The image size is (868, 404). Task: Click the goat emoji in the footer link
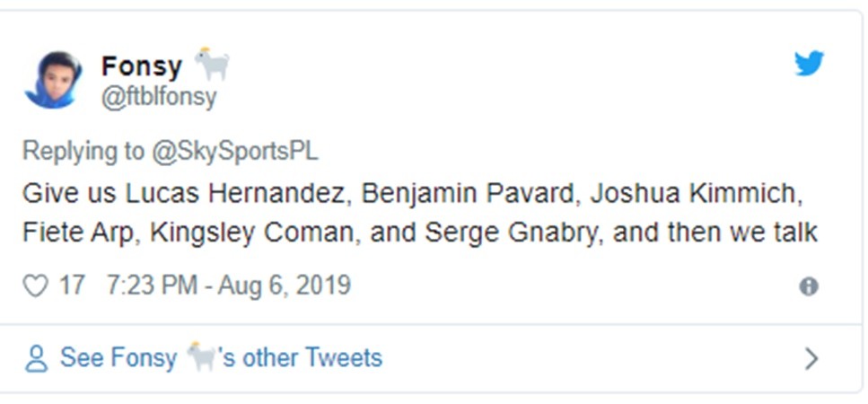point(202,357)
